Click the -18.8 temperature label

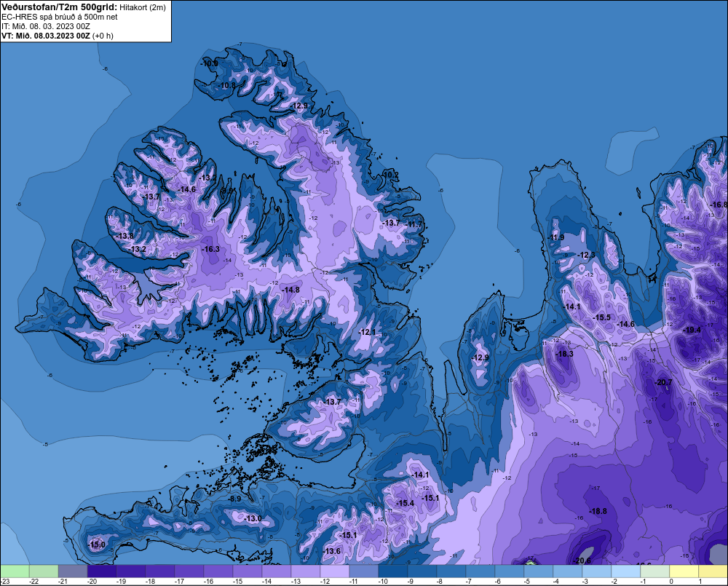tap(598, 511)
